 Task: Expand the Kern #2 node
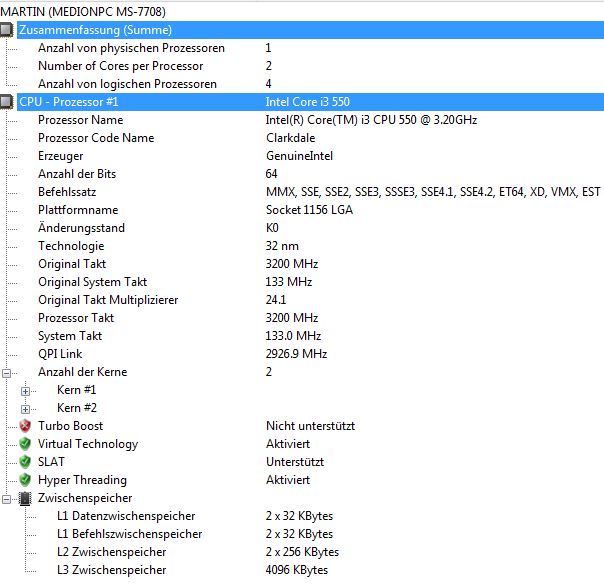(x=26, y=408)
